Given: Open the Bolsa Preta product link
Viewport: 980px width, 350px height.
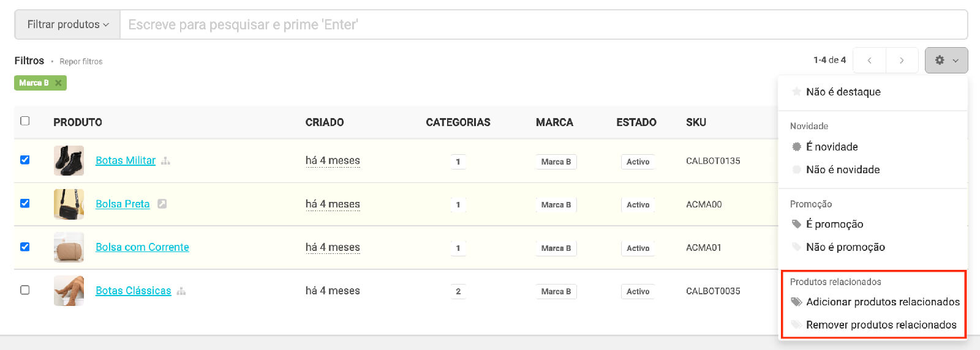Looking at the screenshot, I should (x=123, y=204).
